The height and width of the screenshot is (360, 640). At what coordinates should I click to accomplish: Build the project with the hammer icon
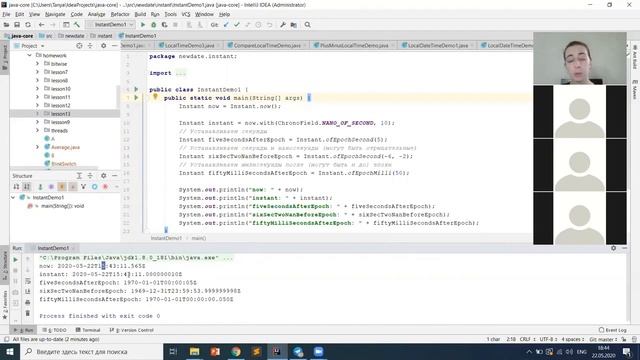pos(76,25)
